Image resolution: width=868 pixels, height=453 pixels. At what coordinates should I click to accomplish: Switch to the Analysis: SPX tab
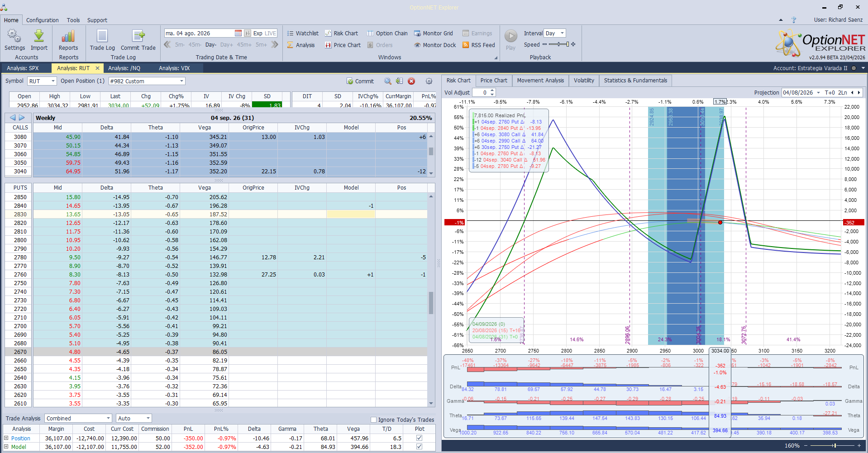click(23, 68)
